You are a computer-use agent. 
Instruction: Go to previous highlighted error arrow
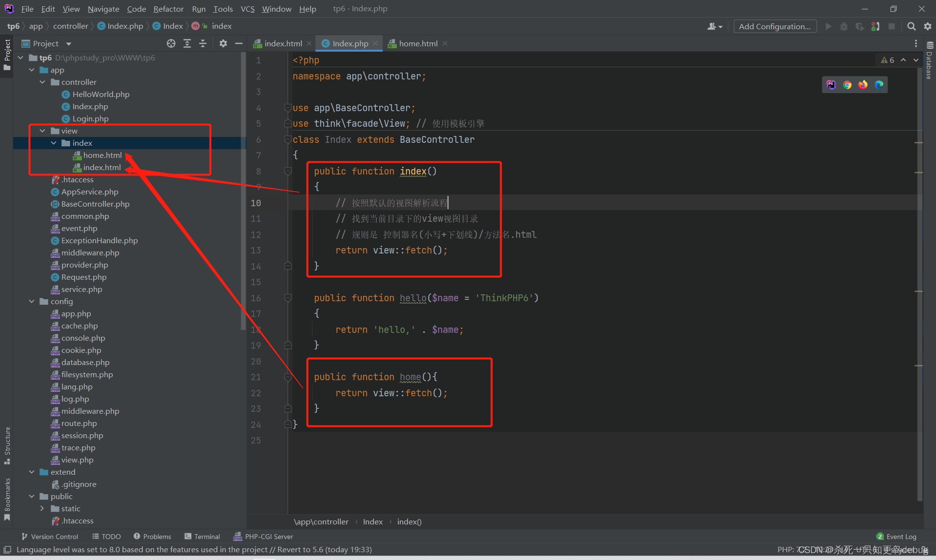click(x=903, y=60)
